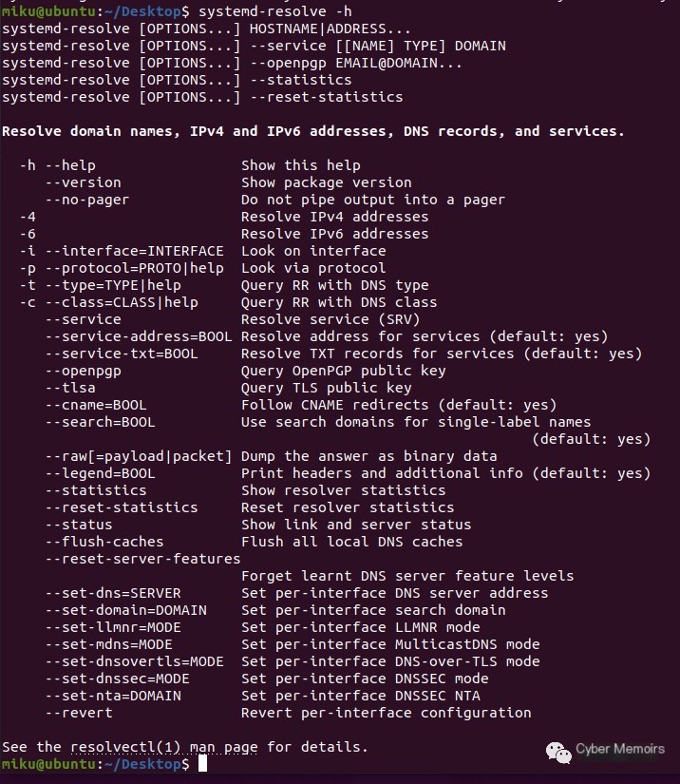Click the --no-pager option text
Image resolution: width=680 pixels, height=784 pixels.
pyautogui.click(x=87, y=200)
